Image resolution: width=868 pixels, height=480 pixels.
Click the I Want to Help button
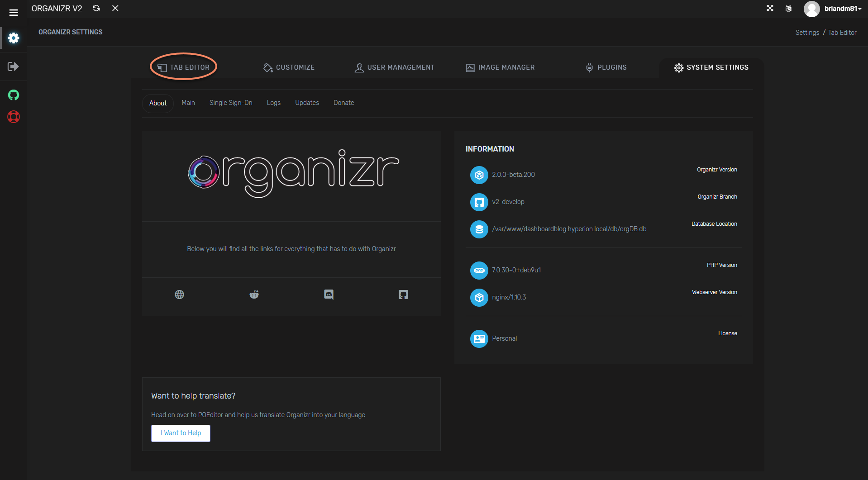pyautogui.click(x=181, y=433)
